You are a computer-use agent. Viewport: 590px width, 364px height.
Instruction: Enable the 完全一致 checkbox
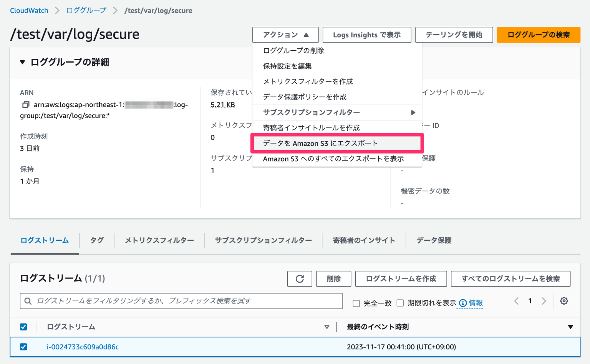click(356, 303)
